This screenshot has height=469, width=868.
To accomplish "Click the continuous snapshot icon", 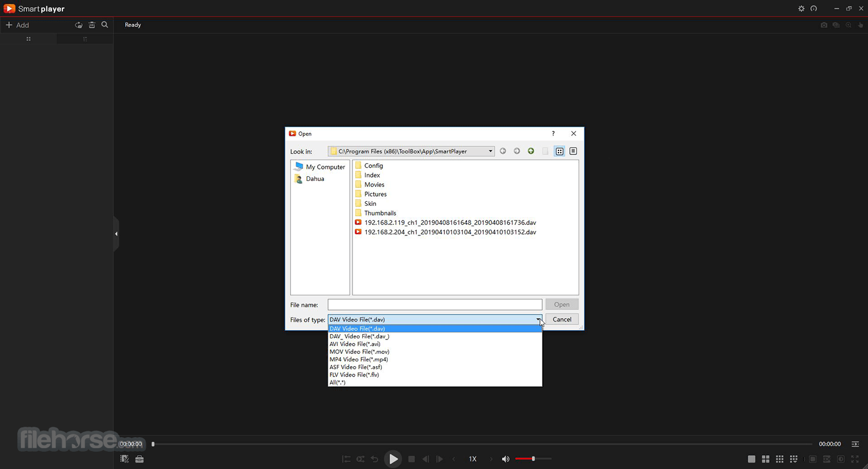I will pos(836,25).
